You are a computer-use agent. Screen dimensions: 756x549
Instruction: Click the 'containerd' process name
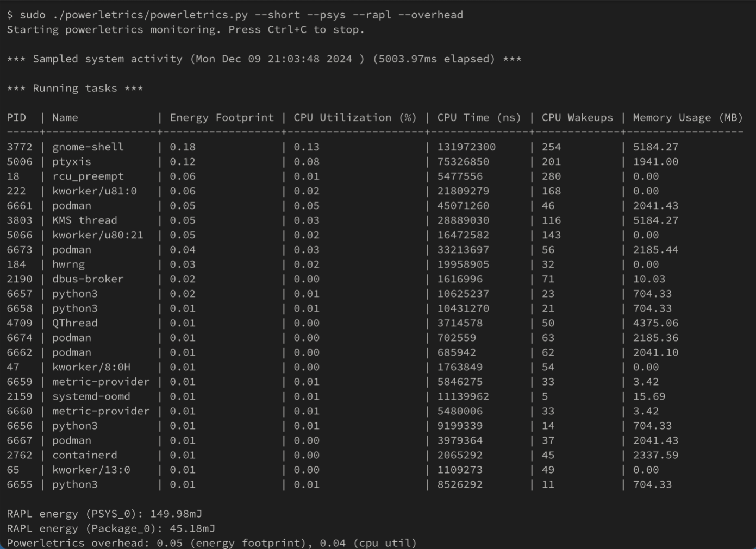85,455
